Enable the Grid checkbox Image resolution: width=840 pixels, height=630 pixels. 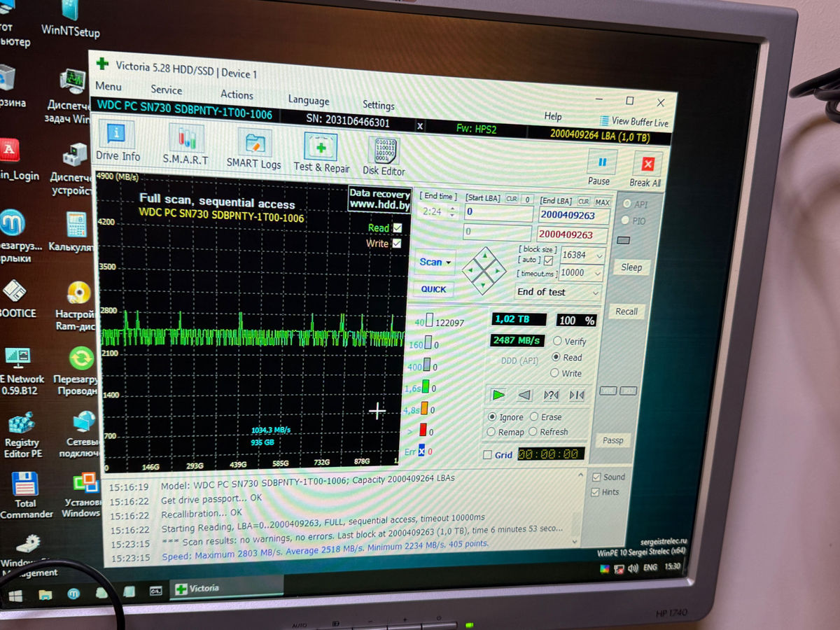click(487, 455)
